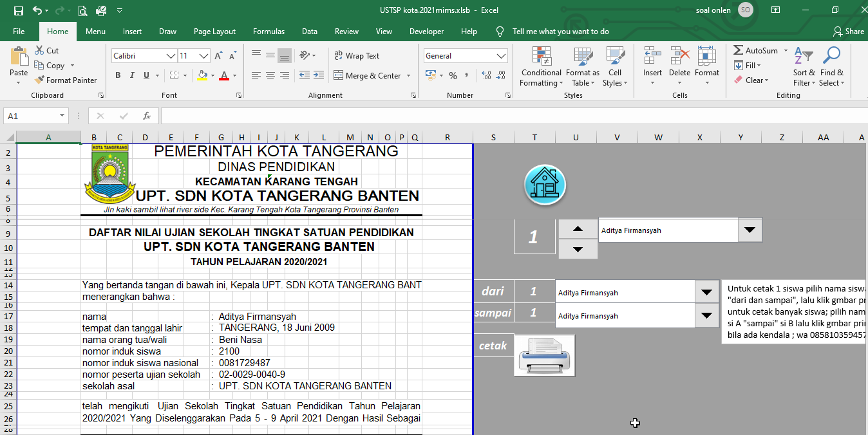Open Conditional Formatting
This screenshot has width=868, height=435.
click(541, 66)
